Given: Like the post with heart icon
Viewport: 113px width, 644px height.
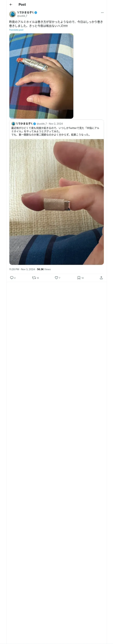Looking at the screenshot, I should [56, 278].
